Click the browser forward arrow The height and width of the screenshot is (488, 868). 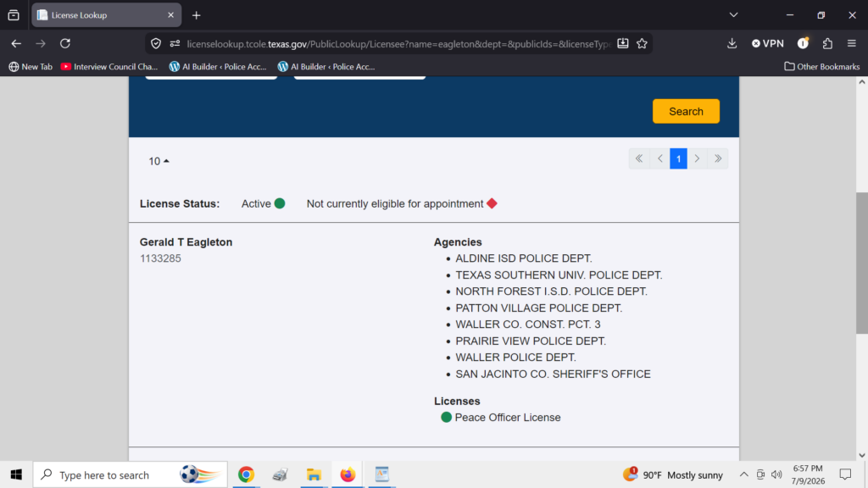(x=41, y=43)
